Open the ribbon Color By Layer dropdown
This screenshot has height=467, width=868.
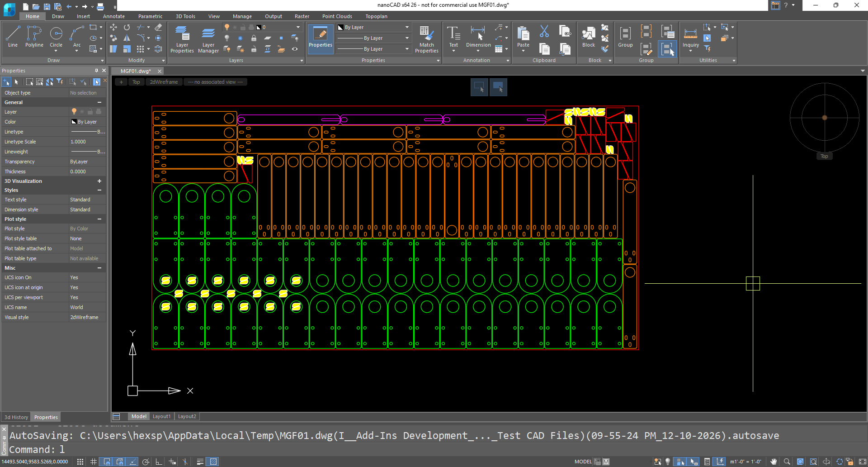coord(373,27)
